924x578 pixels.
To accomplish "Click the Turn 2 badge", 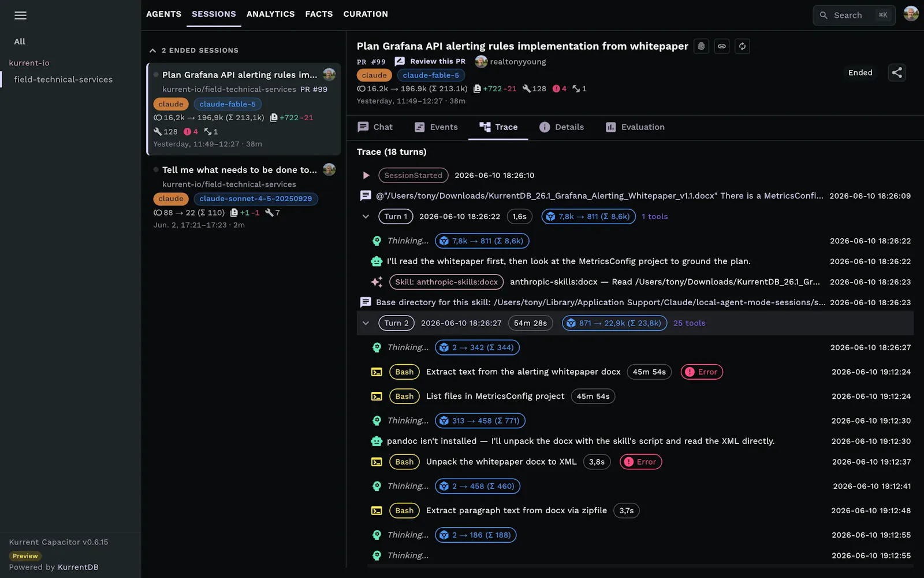I will pos(396,323).
